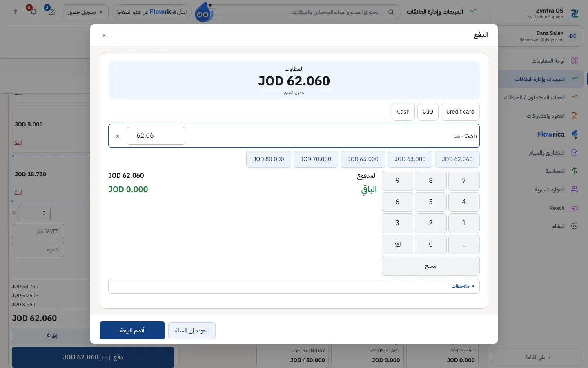Tap keypad digit 7
This screenshot has height=368, width=588.
tap(464, 180)
